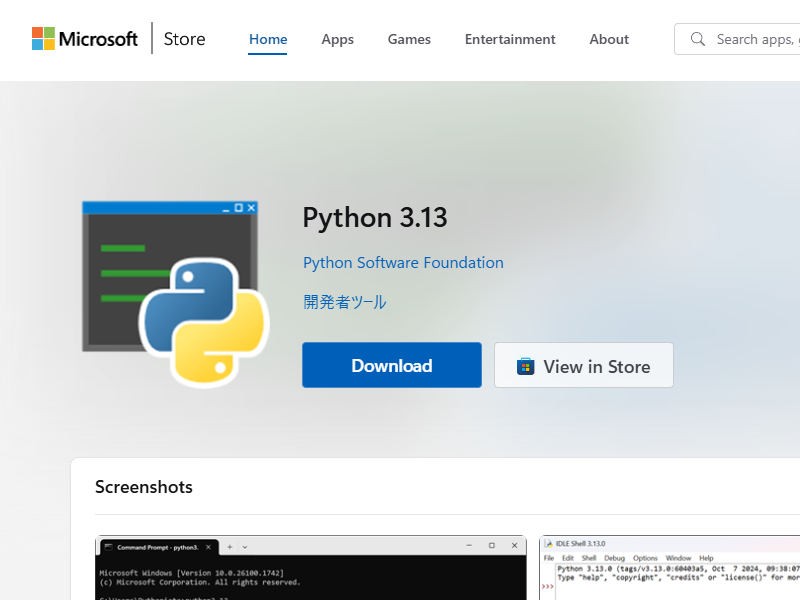Click the View in Store button
This screenshot has height=600, width=800.
tap(583, 365)
